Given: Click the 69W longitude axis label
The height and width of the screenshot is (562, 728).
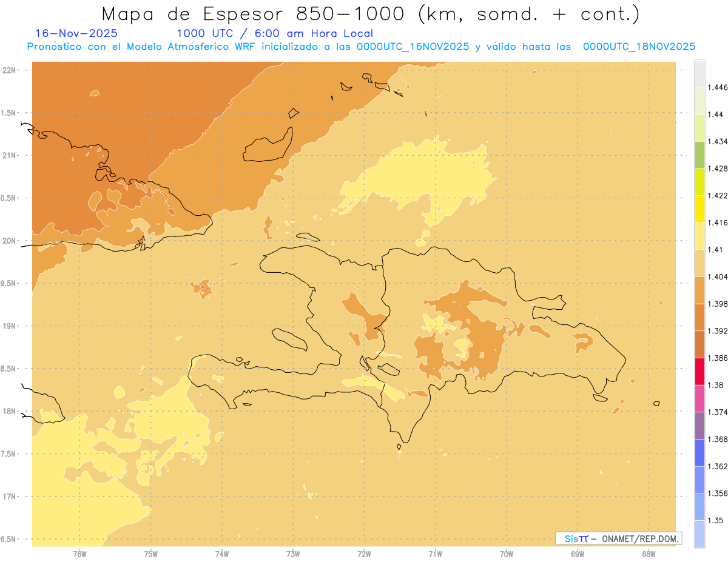Looking at the screenshot, I should [578, 554].
